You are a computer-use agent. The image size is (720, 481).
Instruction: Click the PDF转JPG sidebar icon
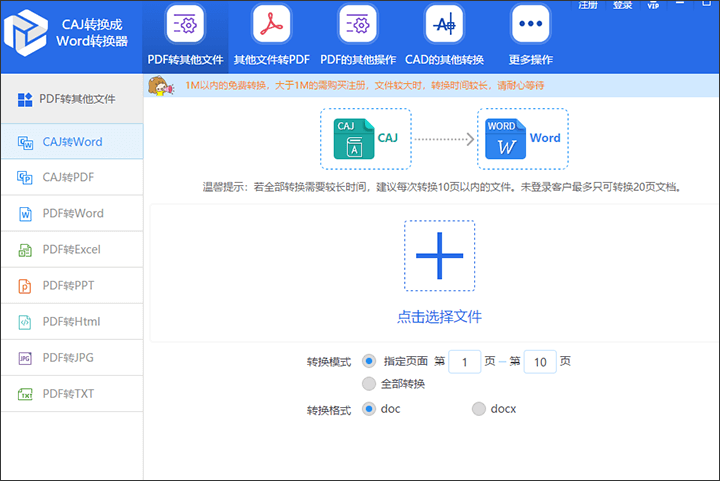click(x=25, y=358)
